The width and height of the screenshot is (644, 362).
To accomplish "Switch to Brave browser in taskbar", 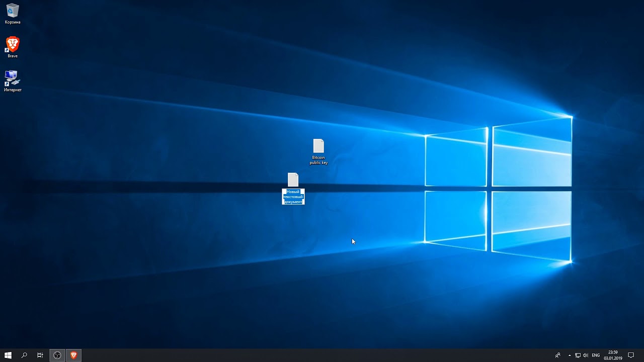I will 73,355.
